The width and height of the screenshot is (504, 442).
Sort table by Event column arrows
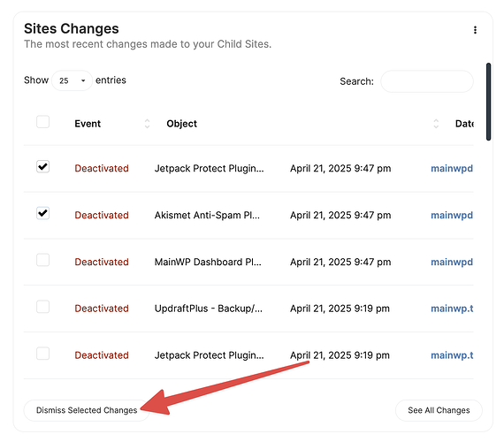pyautogui.click(x=147, y=124)
